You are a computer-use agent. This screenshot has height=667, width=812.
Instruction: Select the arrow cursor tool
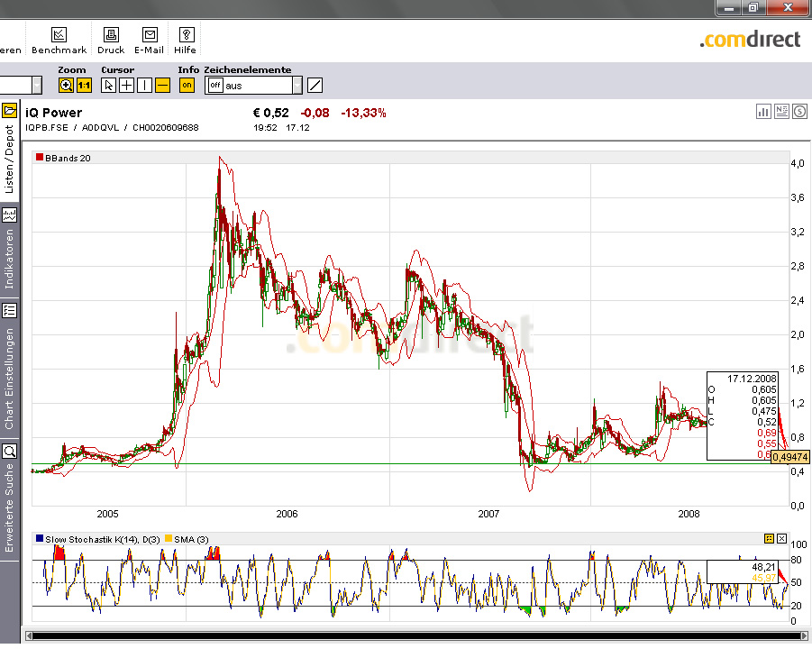(108, 84)
